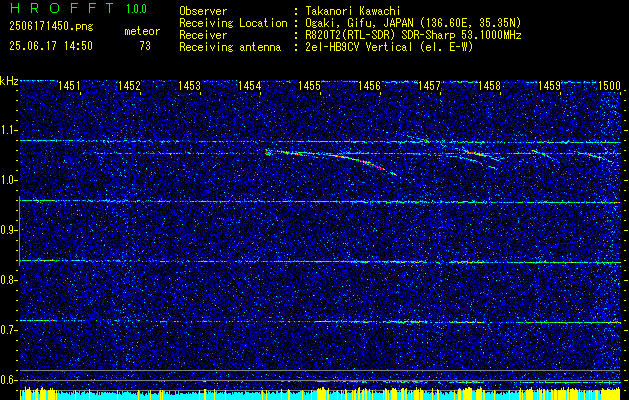Click the Receiving Location label

pyautogui.click(x=233, y=23)
